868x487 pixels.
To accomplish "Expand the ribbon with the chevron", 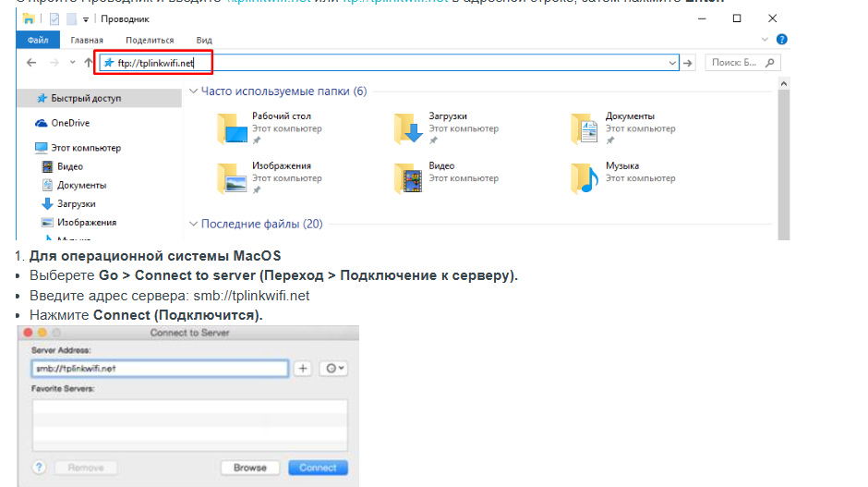I will [x=765, y=40].
